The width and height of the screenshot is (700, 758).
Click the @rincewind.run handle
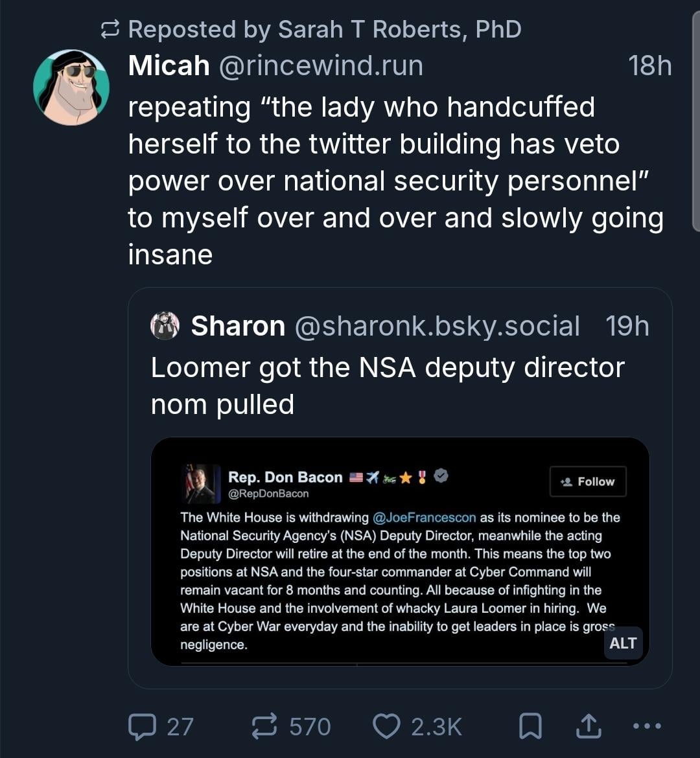(321, 66)
